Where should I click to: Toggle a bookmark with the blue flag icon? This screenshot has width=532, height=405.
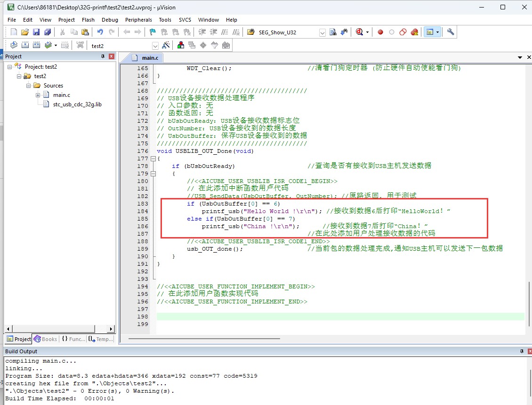pos(153,32)
